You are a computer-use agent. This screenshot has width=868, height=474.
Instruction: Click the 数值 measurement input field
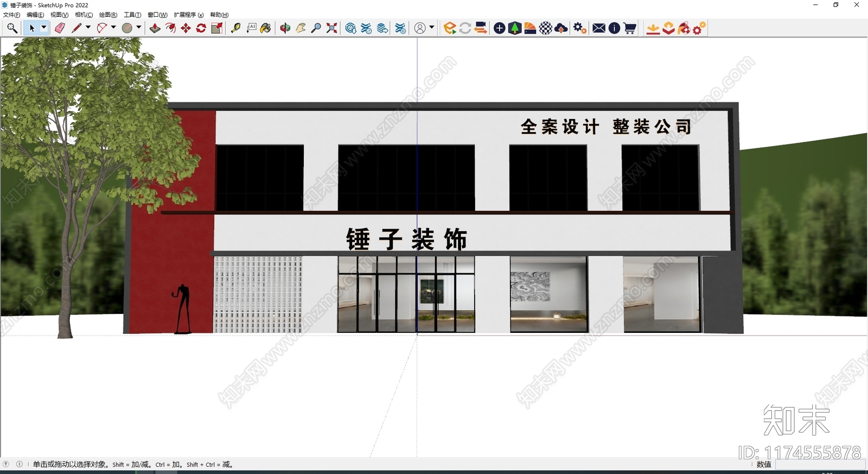820,464
